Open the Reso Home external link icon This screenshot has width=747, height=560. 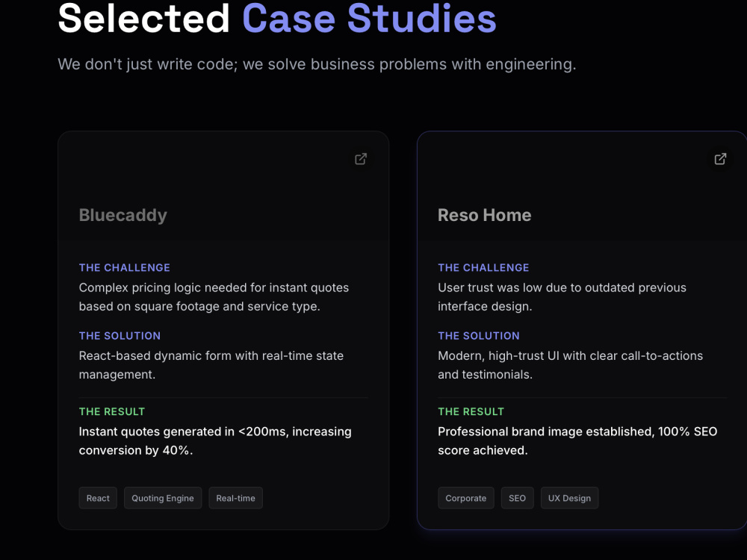pos(720,159)
